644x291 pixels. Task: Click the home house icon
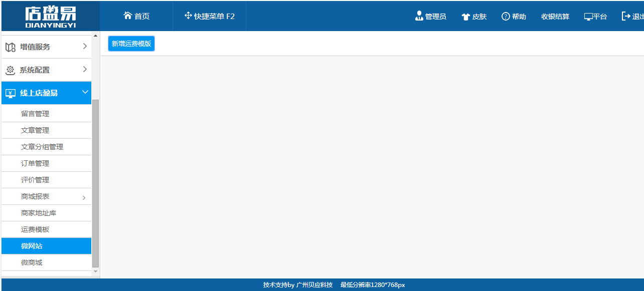[x=128, y=16]
